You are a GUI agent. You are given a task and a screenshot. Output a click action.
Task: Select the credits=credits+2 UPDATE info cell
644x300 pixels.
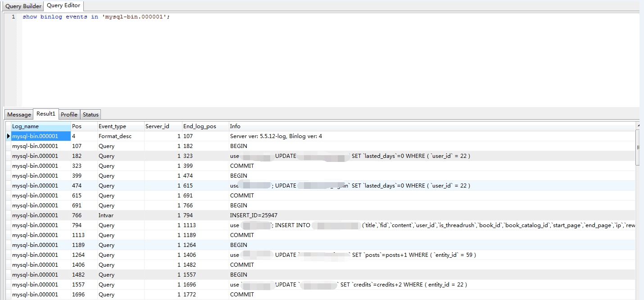(x=432, y=285)
